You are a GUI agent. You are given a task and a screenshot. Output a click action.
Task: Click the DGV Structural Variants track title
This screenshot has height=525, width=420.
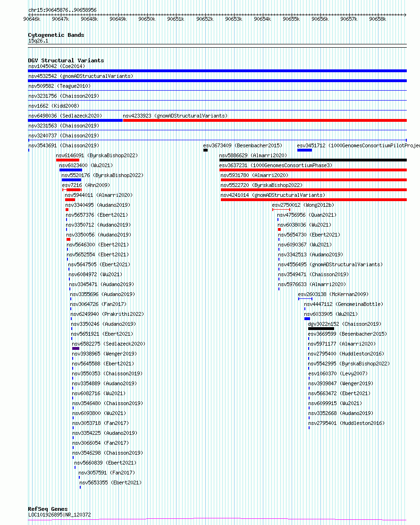tap(66, 60)
